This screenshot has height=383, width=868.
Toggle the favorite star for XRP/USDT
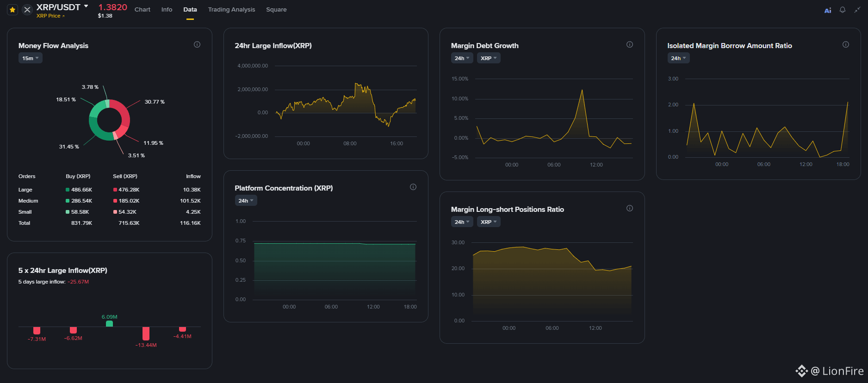pyautogui.click(x=12, y=10)
